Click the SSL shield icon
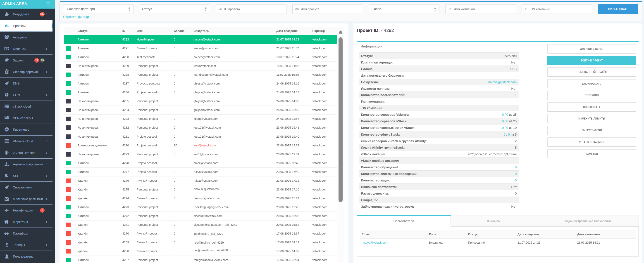The width and height of the screenshot is (644, 263). coord(7,176)
